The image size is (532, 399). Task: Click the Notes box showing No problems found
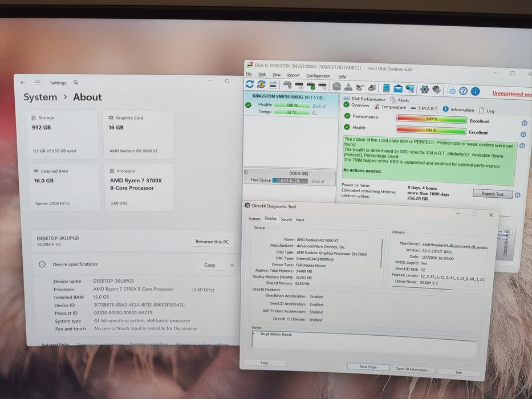pos(364,343)
